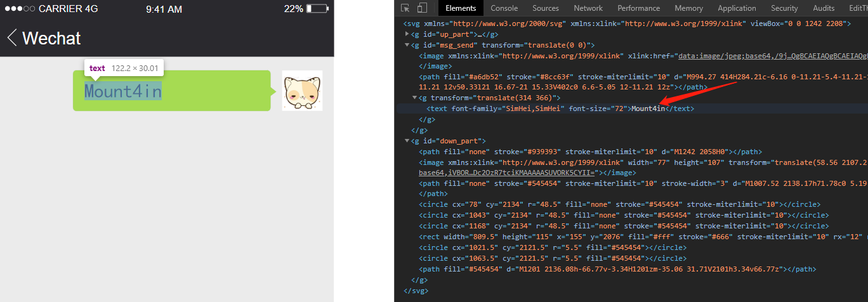Image resolution: width=868 pixels, height=302 pixels.
Task: Collapse the msg_send group node
Action: coord(407,45)
